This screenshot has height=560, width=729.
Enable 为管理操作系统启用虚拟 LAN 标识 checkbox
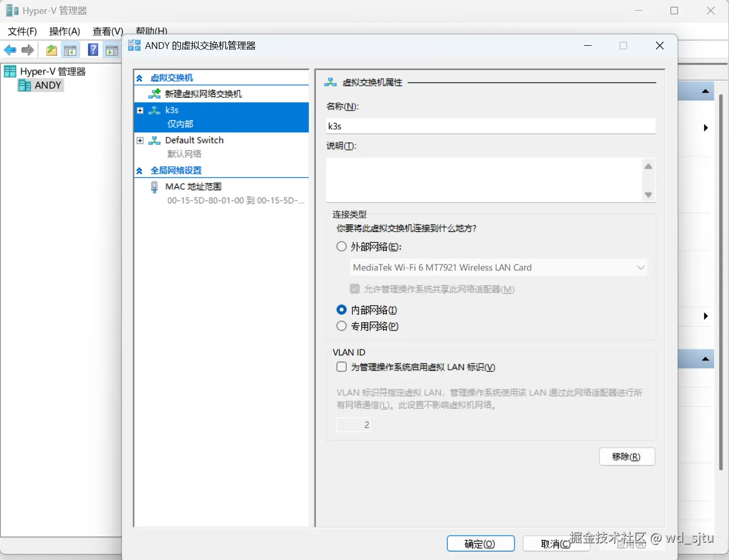[342, 367]
